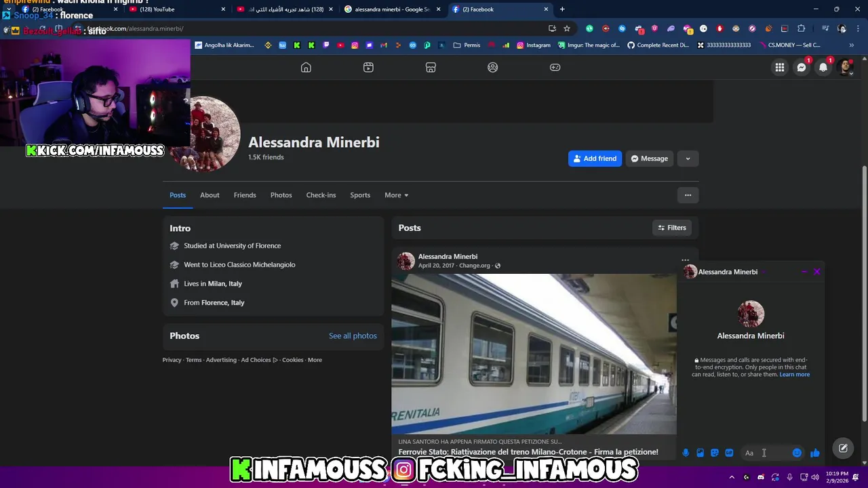Open the Facebook menu grid icon
The height and width of the screenshot is (488, 868).
pos(780,67)
